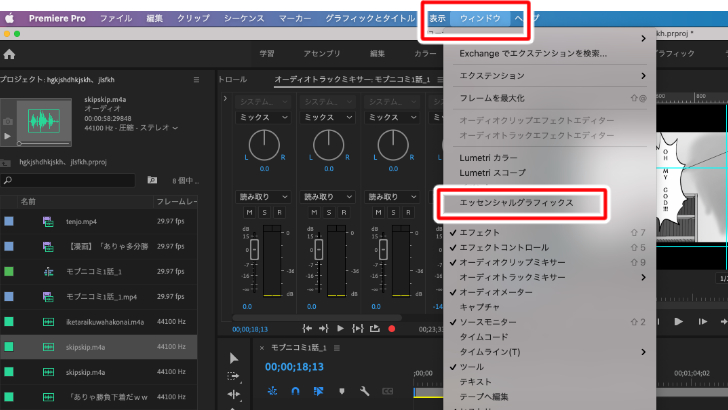Click the green label swatch of skipskip.m4a selected row
The width and height of the screenshot is (728, 410).
click(x=9, y=347)
